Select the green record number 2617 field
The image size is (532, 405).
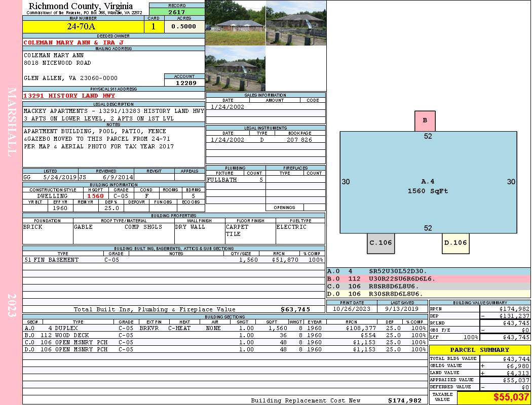point(177,12)
